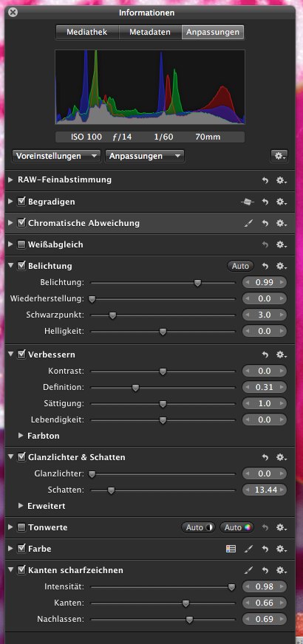The width and height of the screenshot is (303, 644).
Task: Reset the Belichtung adjustment with its arrow
Action: pyautogui.click(x=265, y=266)
